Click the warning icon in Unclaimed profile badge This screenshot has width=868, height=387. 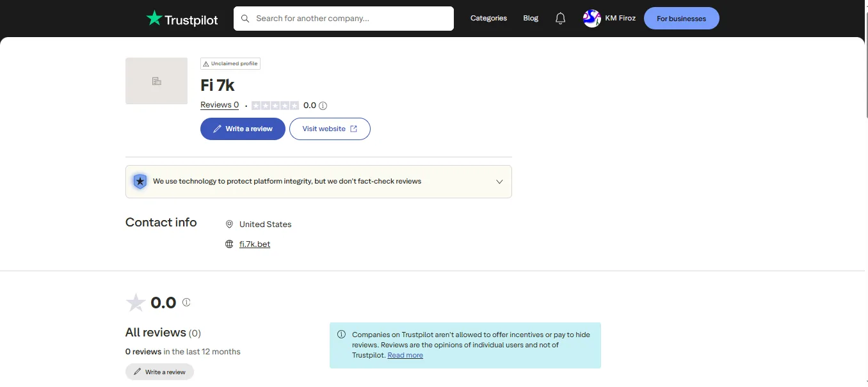(206, 64)
